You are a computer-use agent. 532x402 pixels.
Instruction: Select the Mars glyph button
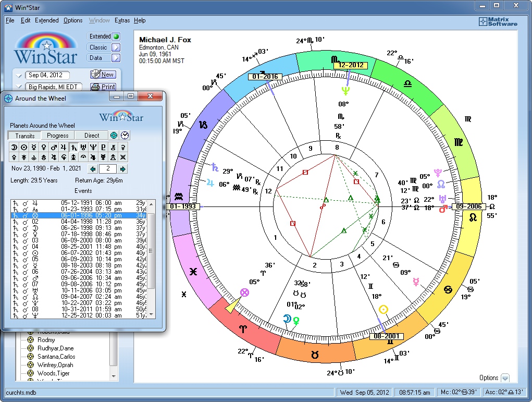(x=54, y=147)
